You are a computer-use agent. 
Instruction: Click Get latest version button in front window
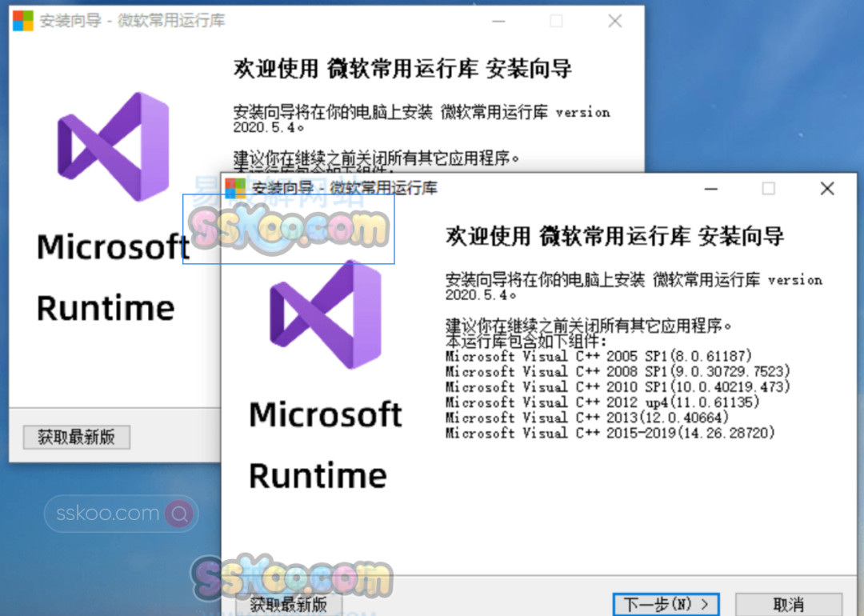[288, 605]
